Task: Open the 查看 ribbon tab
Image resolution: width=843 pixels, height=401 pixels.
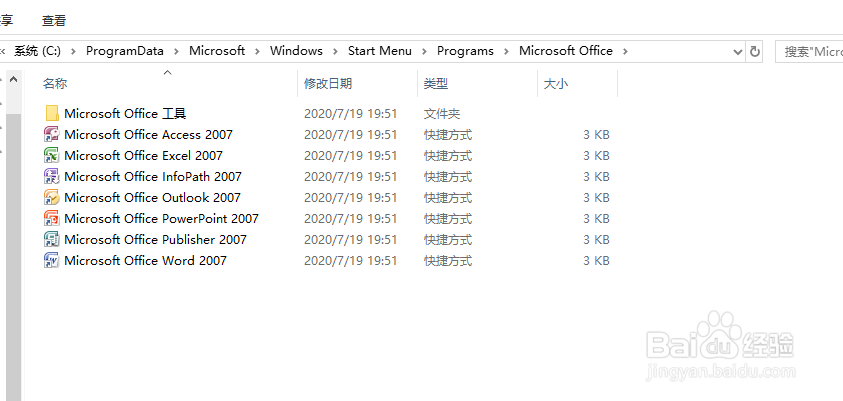Action: click(54, 20)
